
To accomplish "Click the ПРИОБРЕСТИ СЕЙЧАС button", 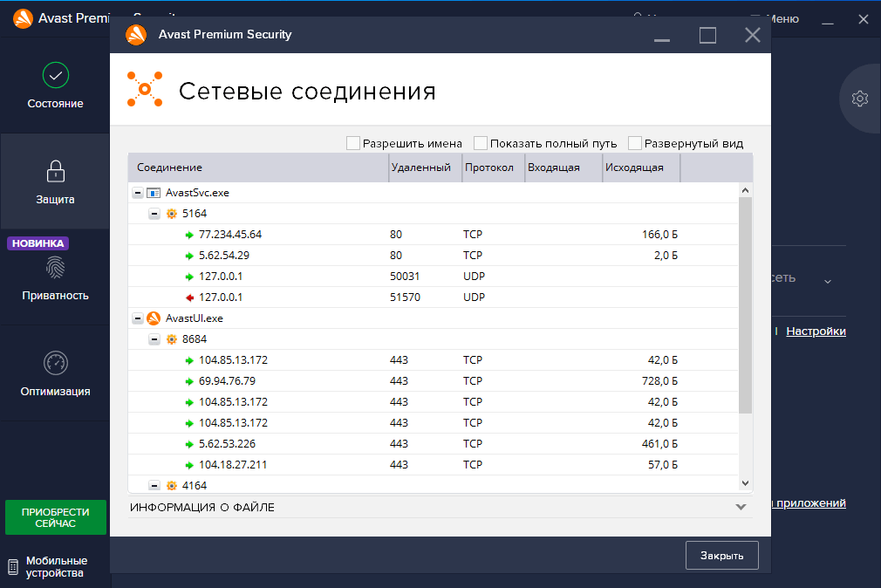I will (56, 517).
